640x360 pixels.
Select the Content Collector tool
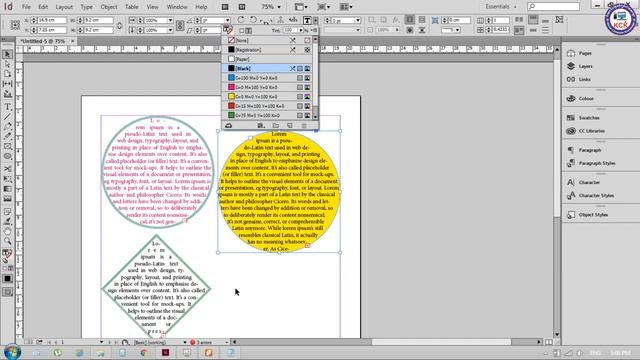[x=7, y=94]
